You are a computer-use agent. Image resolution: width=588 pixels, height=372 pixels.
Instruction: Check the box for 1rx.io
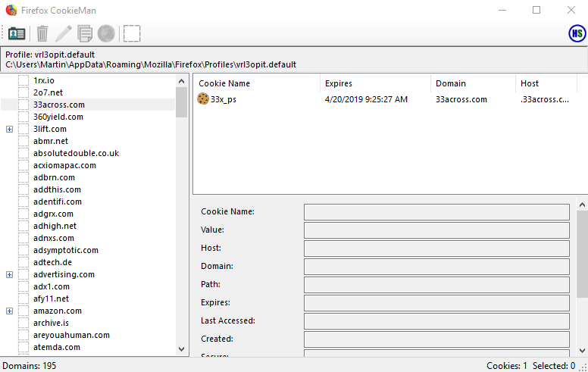coord(23,80)
